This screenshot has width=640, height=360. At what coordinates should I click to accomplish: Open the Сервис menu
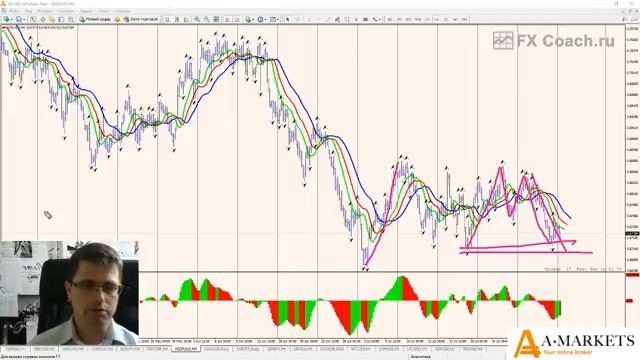tap(86, 11)
